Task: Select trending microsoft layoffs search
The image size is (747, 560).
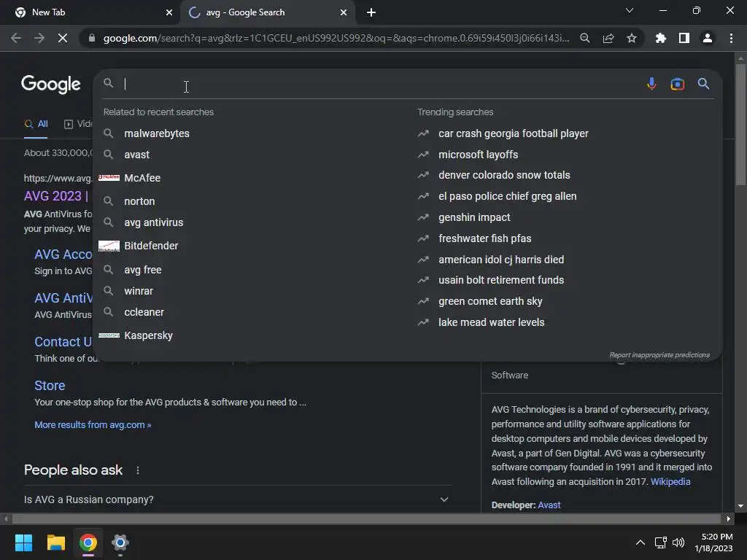Action: coord(478,155)
